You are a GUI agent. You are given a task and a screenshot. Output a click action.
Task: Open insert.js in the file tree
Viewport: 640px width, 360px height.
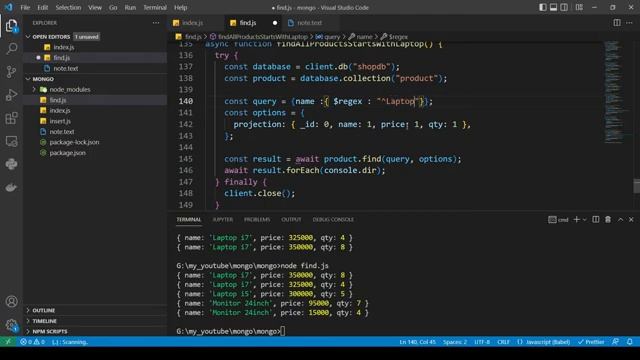pyautogui.click(x=60, y=121)
